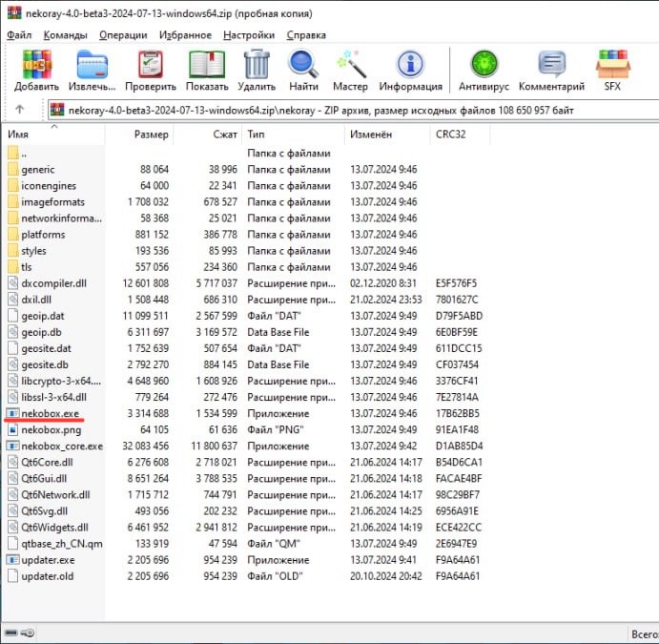This screenshot has height=644, width=659.
Task: Click size value 32 083 456
Action: pos(145,446)
